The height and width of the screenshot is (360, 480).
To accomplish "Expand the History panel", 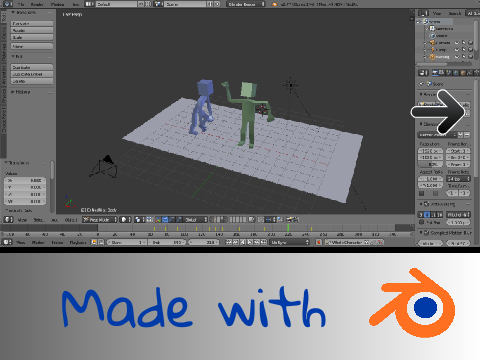I will click(x=21, y=92).
